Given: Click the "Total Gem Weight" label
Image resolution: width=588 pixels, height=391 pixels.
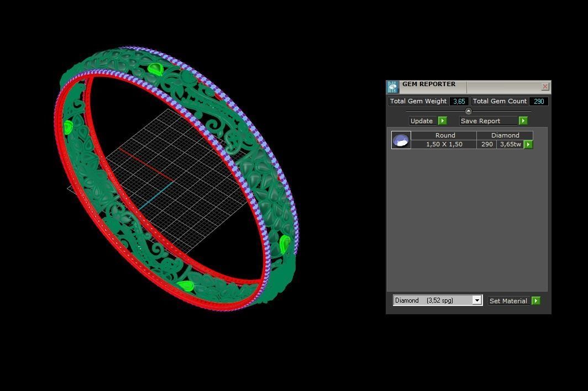Looking at the screenshot, I should click(418, 101).
